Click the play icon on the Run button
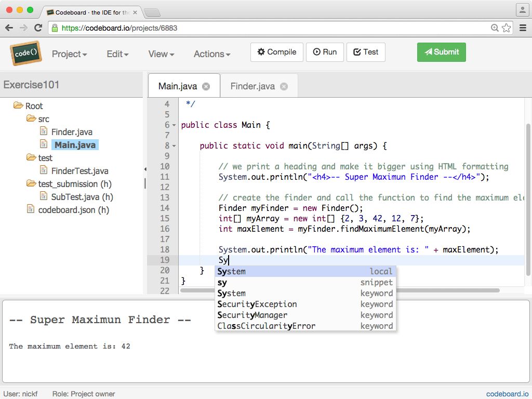532x399 pixels. click(317, 52)
